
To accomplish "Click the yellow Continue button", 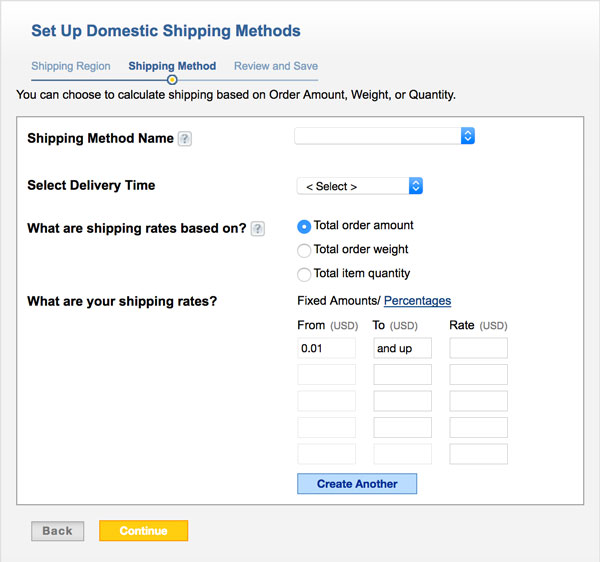I will [143, 531].
